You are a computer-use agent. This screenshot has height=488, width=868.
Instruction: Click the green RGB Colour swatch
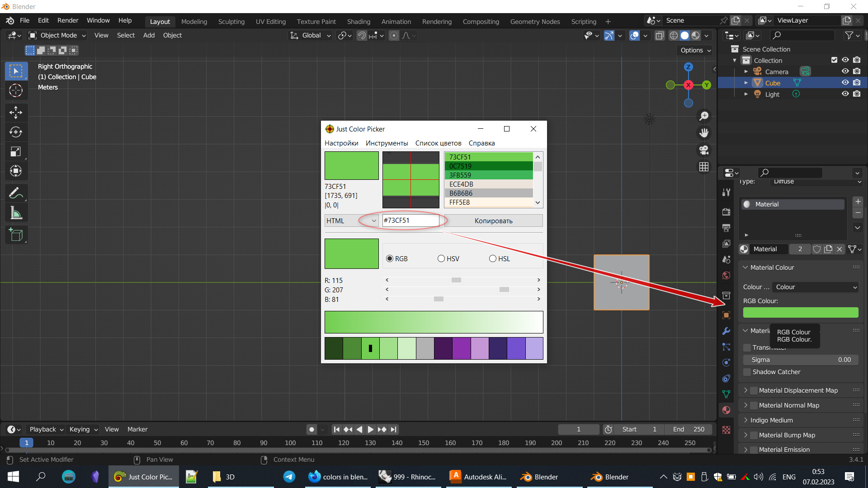800,312
